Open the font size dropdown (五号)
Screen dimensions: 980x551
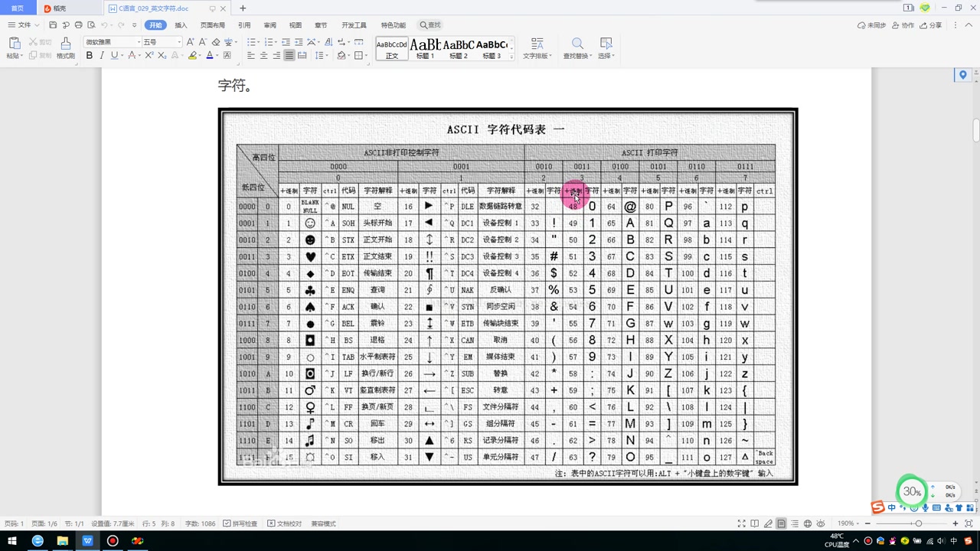tap(179, 42)
